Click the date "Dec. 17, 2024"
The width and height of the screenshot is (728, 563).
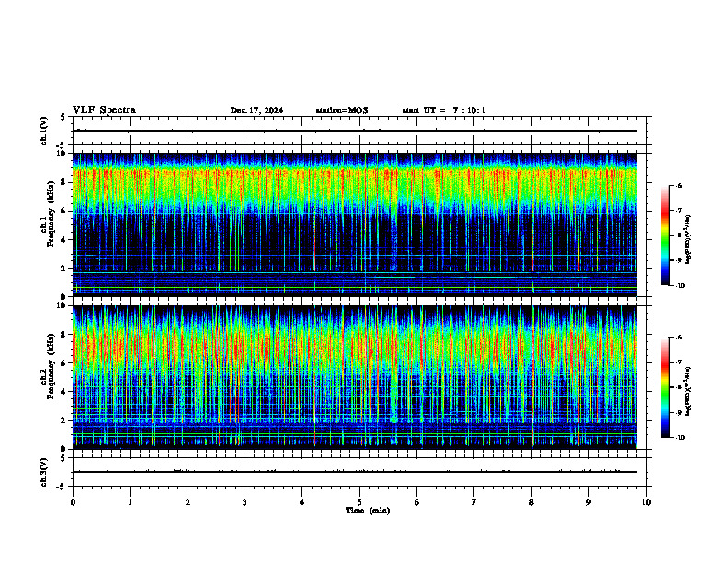pos(256,110)
